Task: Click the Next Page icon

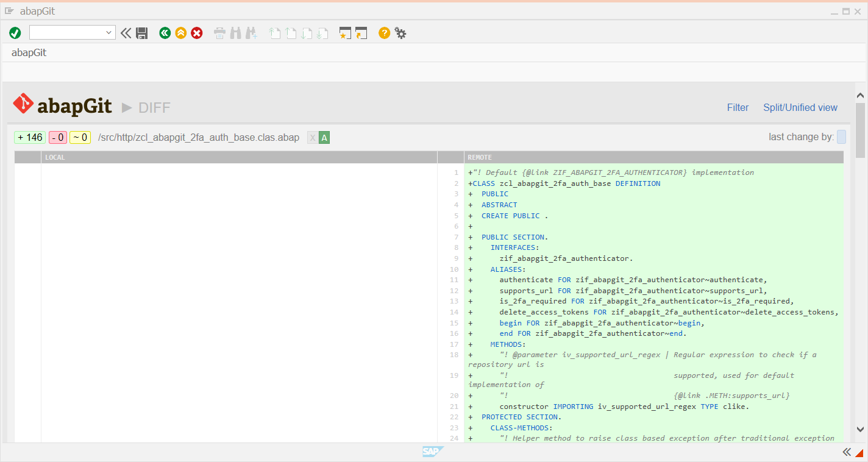Action: [x=307, y=33]
